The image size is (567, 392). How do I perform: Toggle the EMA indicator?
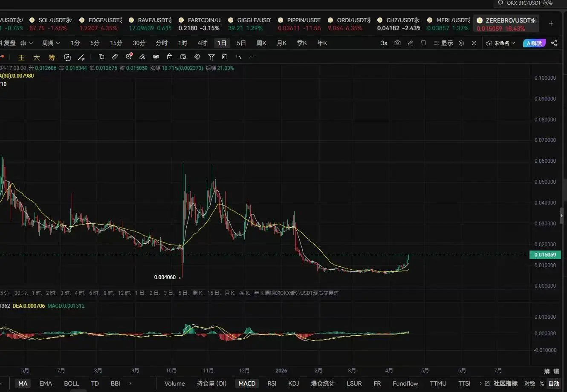(46, 383)
